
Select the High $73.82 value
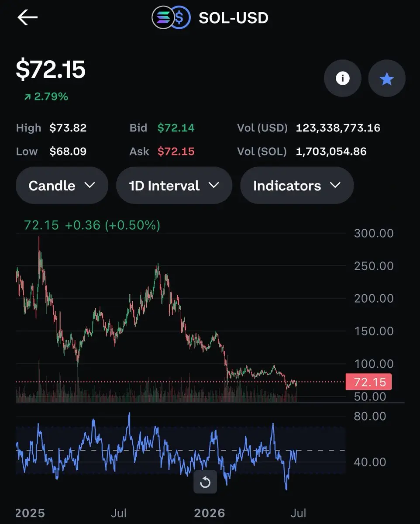(x=68, y=128)
